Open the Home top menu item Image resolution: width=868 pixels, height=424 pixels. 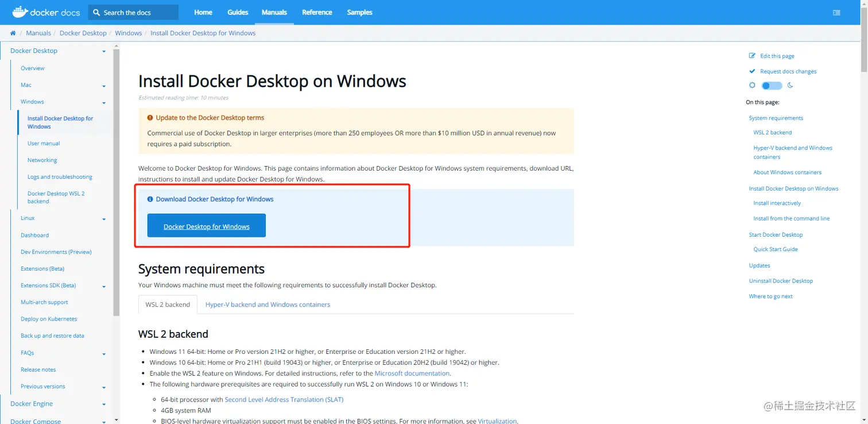[x=203, y=12]
